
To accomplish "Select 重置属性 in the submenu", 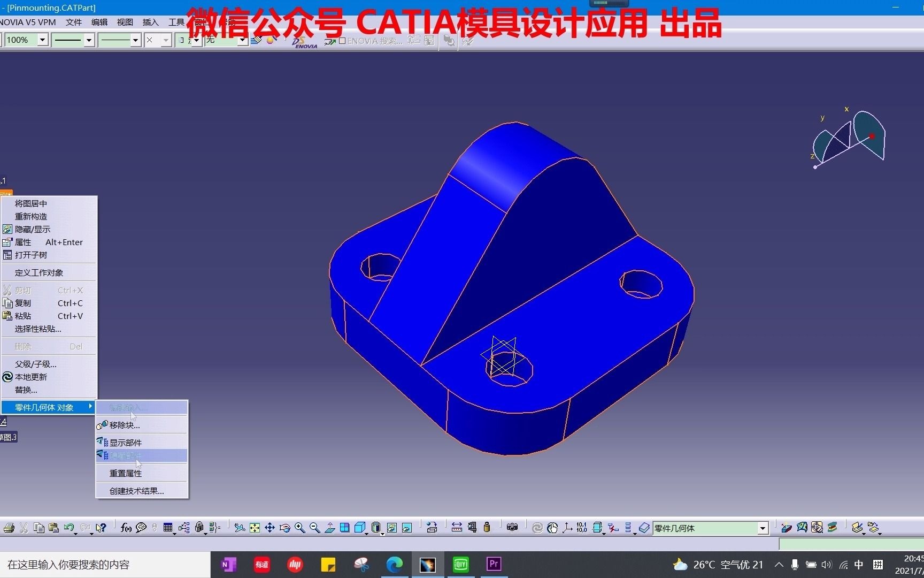I will click(x=142, y=473).
